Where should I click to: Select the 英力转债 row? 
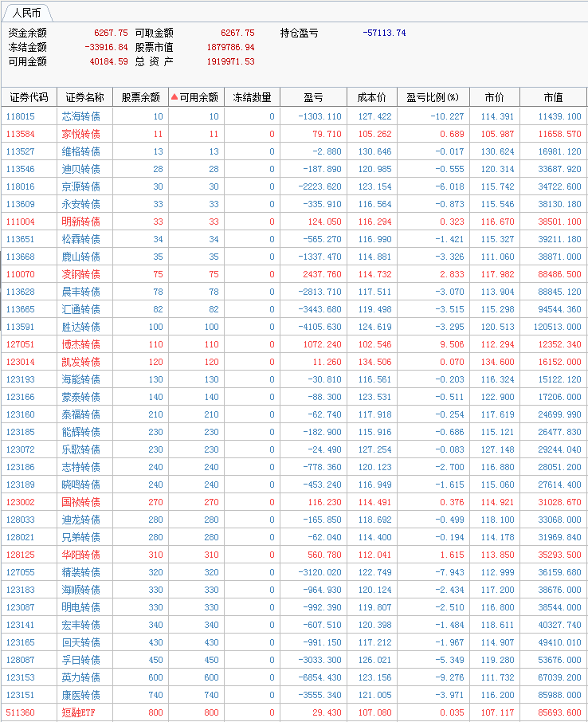[294, 677]
